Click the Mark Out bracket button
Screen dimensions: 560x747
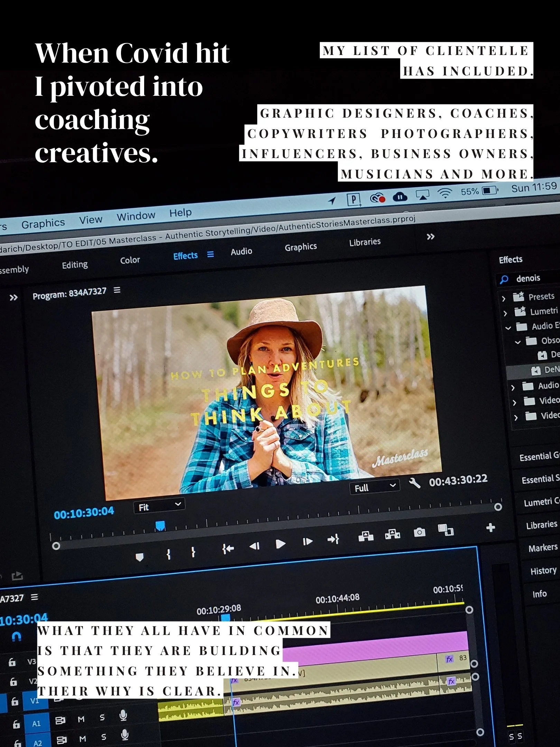[x=193, y=552]
